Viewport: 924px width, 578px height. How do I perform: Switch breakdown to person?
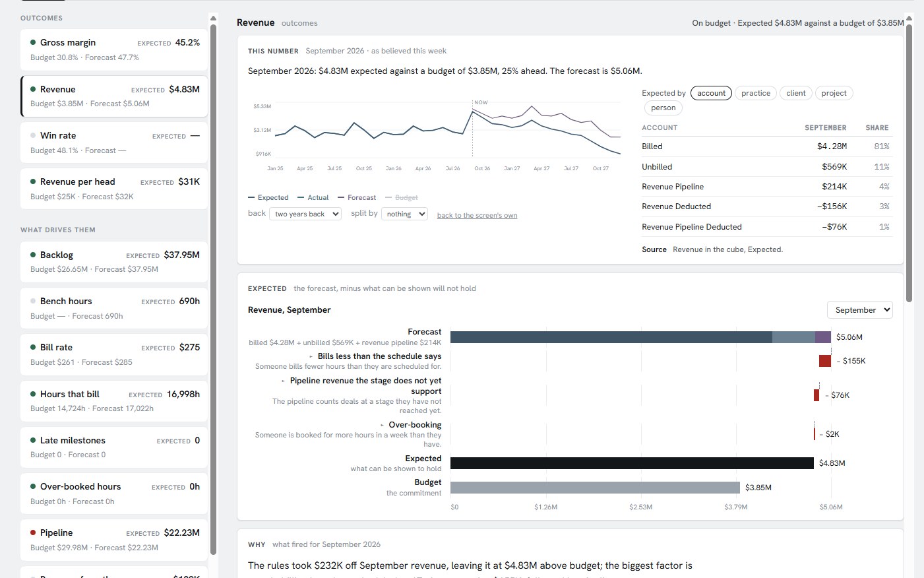663,108
